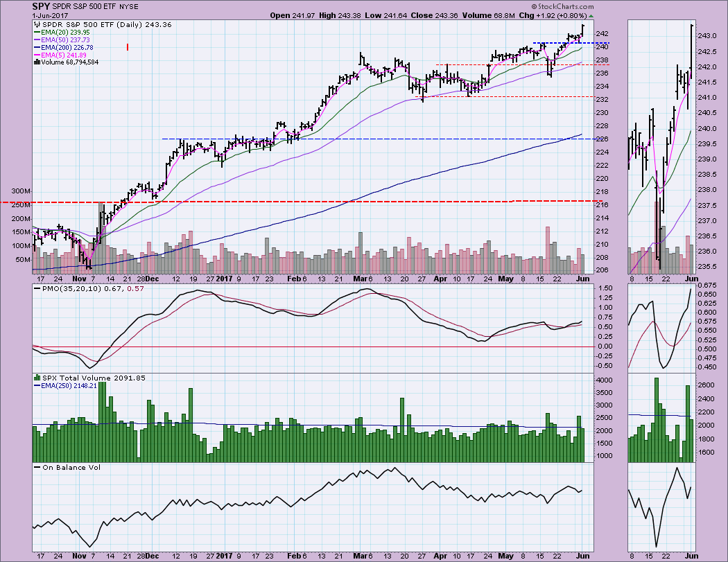
Task: Click the 'SPDR S&P 500 ETF NYSE' header text
Action: pyautogui.click(x=95, y=7)
